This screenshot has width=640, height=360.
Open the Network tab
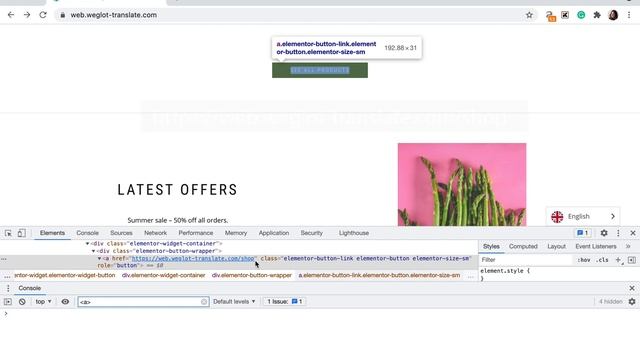click(x=155, y=233)
